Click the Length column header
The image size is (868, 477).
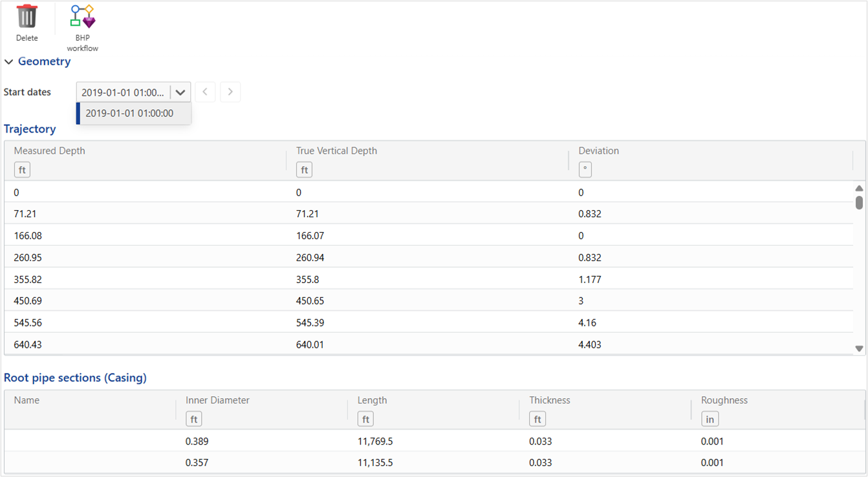[x=372, y=400]
